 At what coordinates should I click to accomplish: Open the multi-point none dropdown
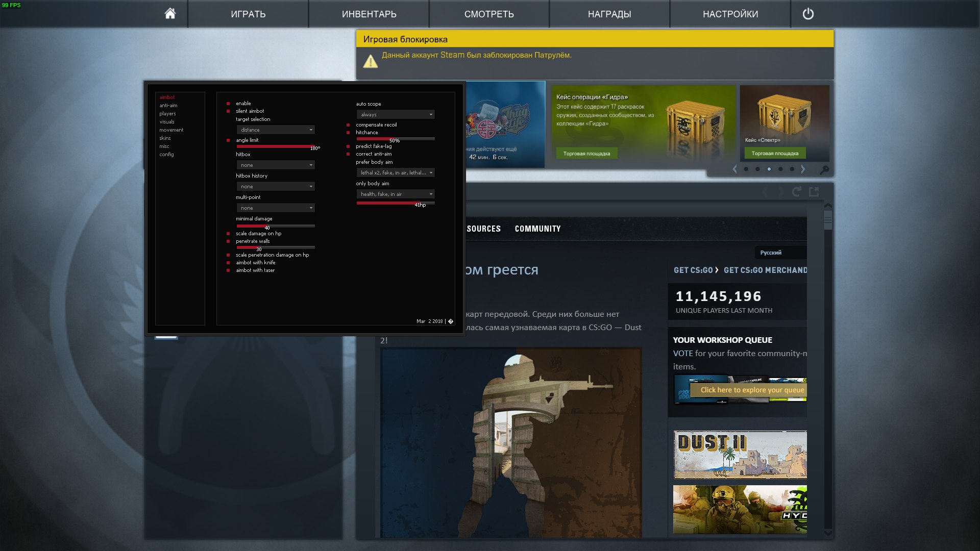(x=275, y=208)
